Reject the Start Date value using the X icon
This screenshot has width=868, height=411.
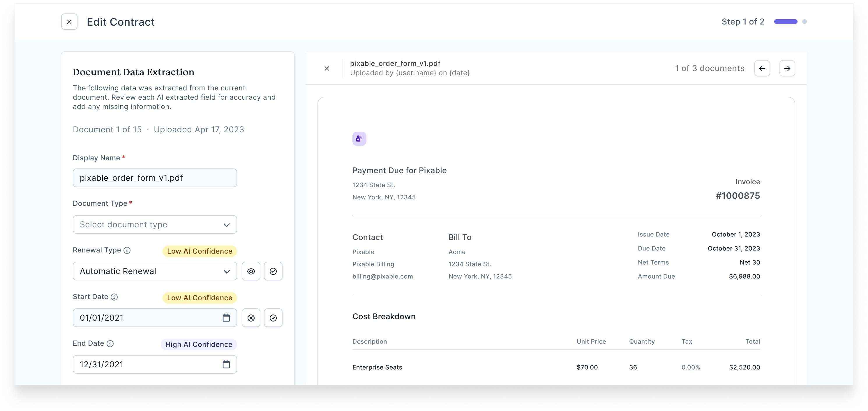click(251, 318)
